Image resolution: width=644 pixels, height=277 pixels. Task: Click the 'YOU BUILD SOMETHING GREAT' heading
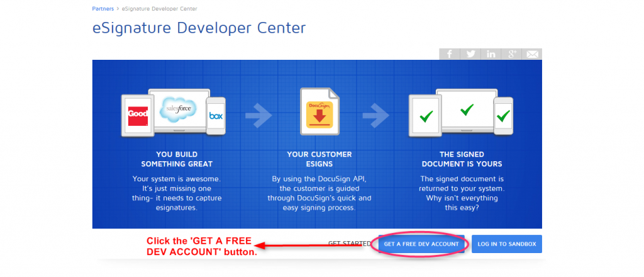coord(177,159)
